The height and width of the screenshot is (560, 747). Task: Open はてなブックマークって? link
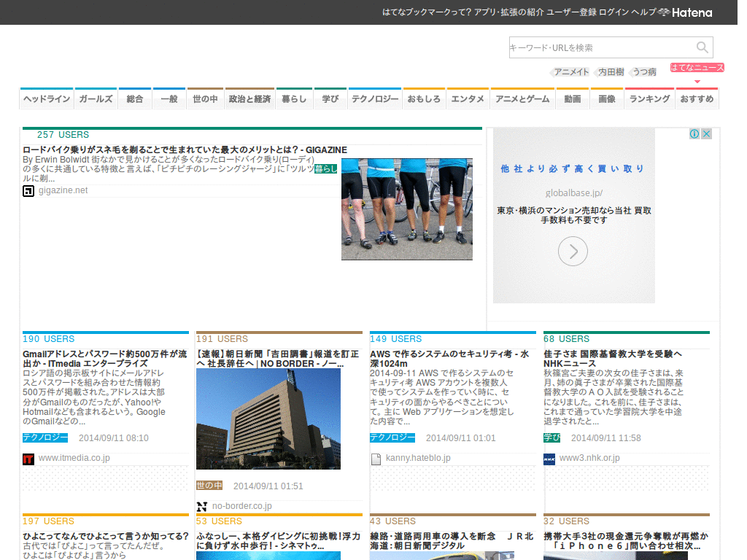[427, 12]
